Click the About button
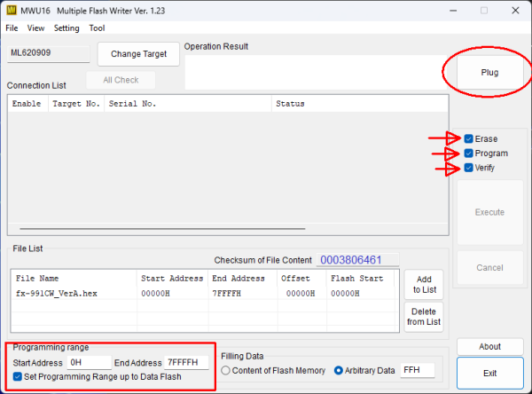The image size is (532, 394). (489, 346)
